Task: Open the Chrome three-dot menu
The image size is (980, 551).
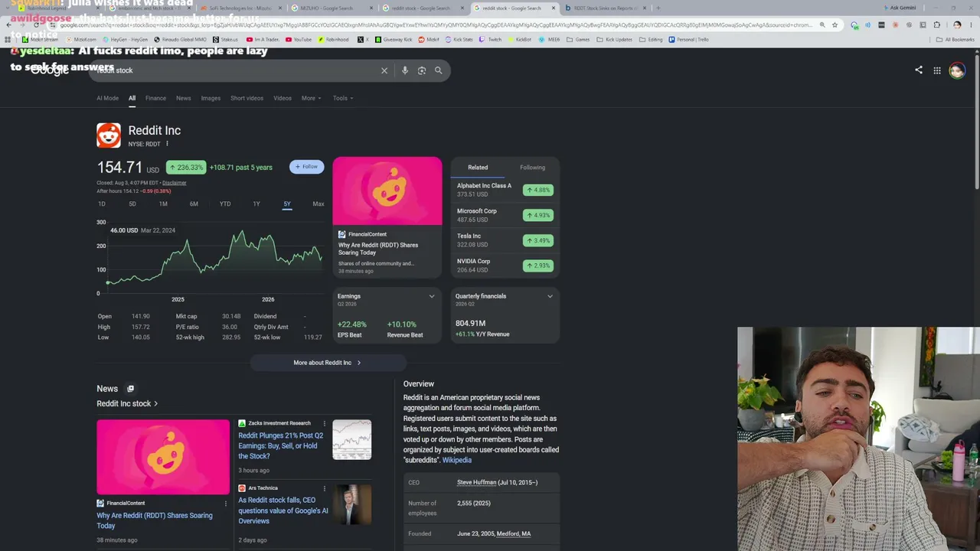Action: click(970, 24)
